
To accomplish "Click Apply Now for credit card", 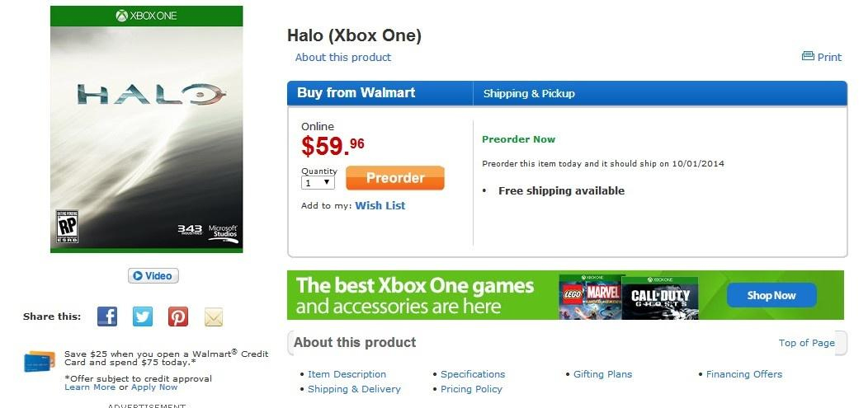I will pyautogui.click(x=154, y=387).
